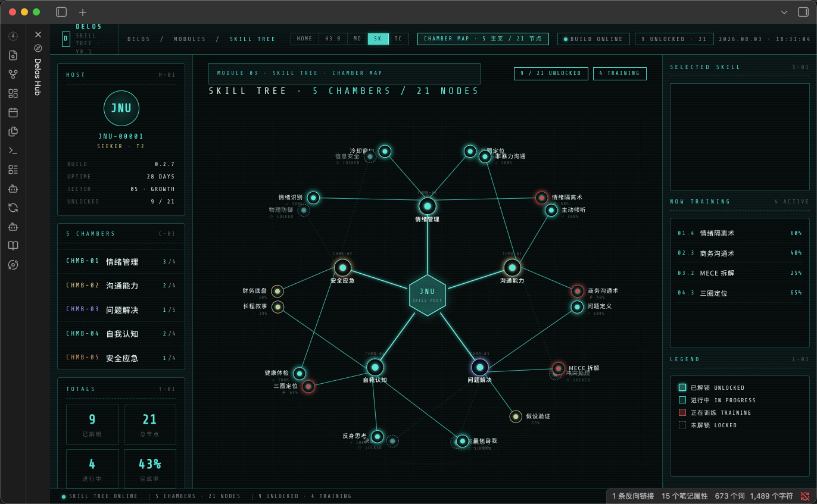Open the graph view branch icon
Image resolution: width=817 pixels, height=504 pixels.
pyautogui.click(x=13, y=74)
